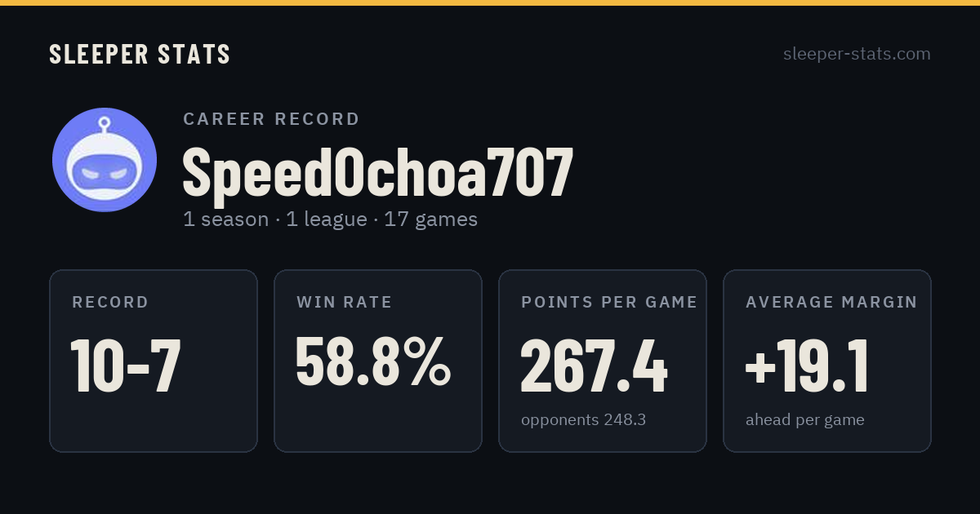The width and height of the screenshot is (980, 514).
Task: Click the CAREER RECORD label
Action: [271, 119]
